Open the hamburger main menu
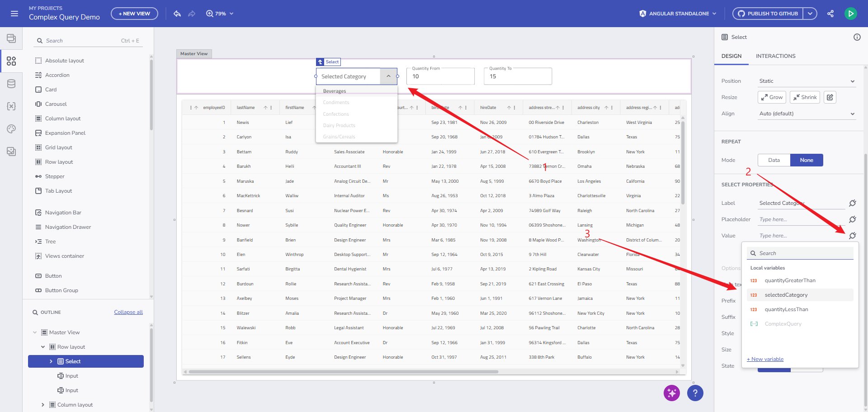Screen dimensions: 868x412 tap(14, 14)
